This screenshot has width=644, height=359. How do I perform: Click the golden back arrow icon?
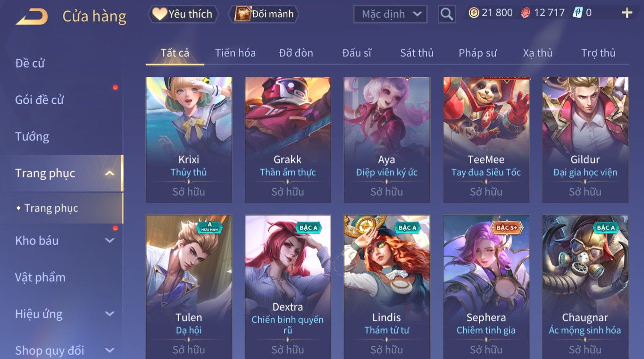(32, 16)
